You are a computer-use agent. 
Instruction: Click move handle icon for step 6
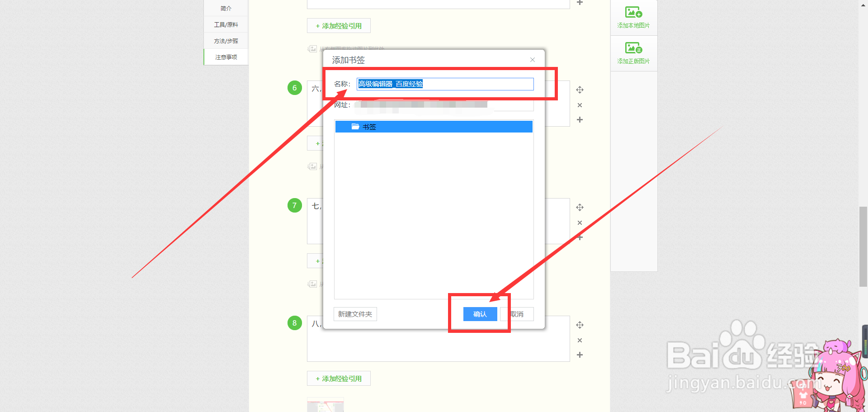(580, 90)
